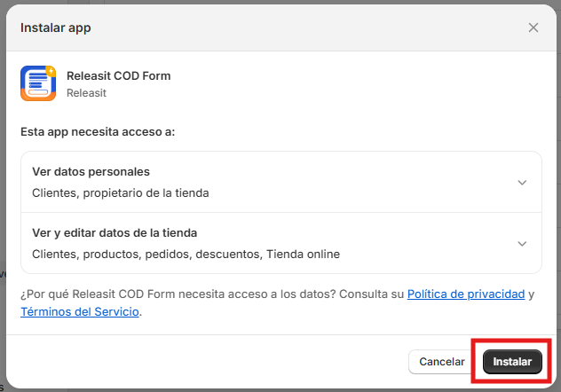Select the Ver datos personales permission row
561x392 pixels.
pyautogui.click(x=281, y=182)
